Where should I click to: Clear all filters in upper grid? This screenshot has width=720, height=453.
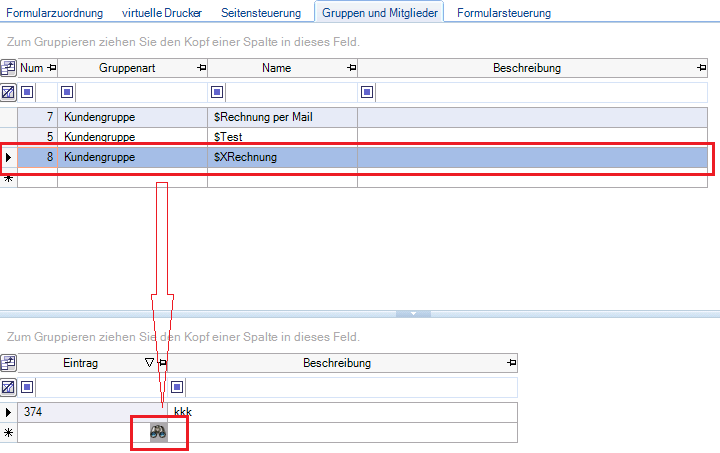pyautogui.click(x=8, y=92)
